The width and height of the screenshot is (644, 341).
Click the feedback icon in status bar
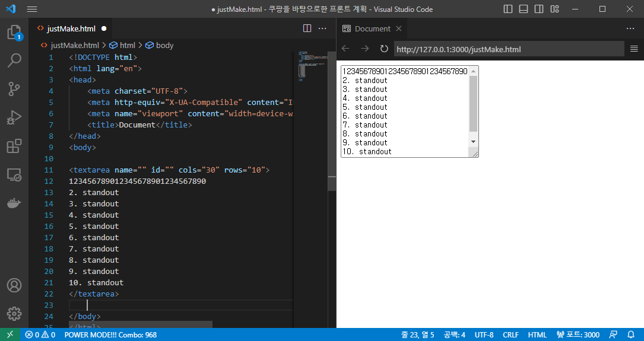point(613,334)
